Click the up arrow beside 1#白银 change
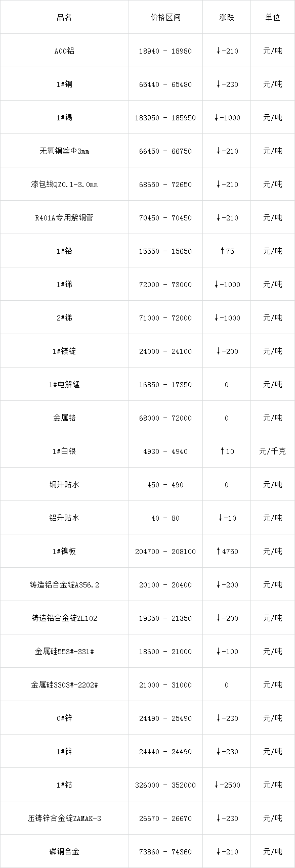The image size is (295, 868). 222,451
